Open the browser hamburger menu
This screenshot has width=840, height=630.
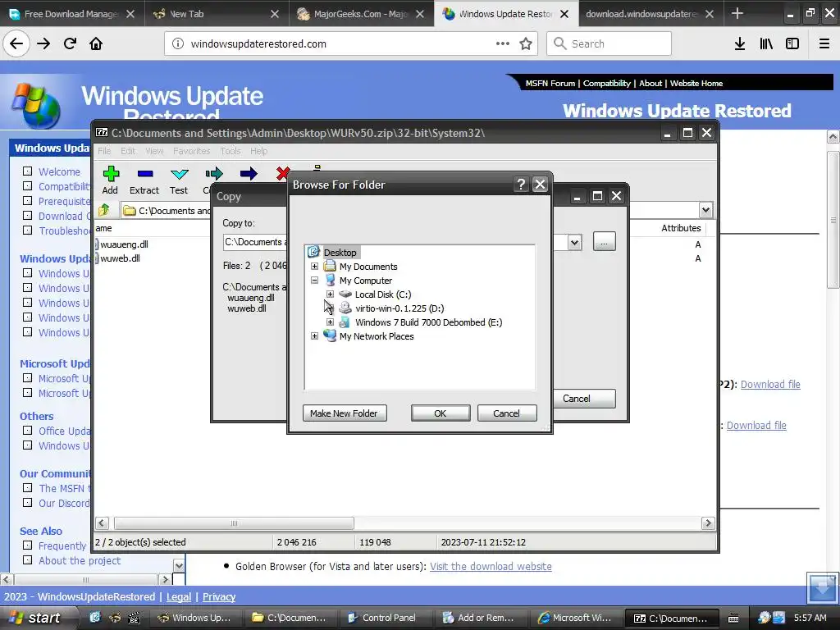click(x=824, y=43)
